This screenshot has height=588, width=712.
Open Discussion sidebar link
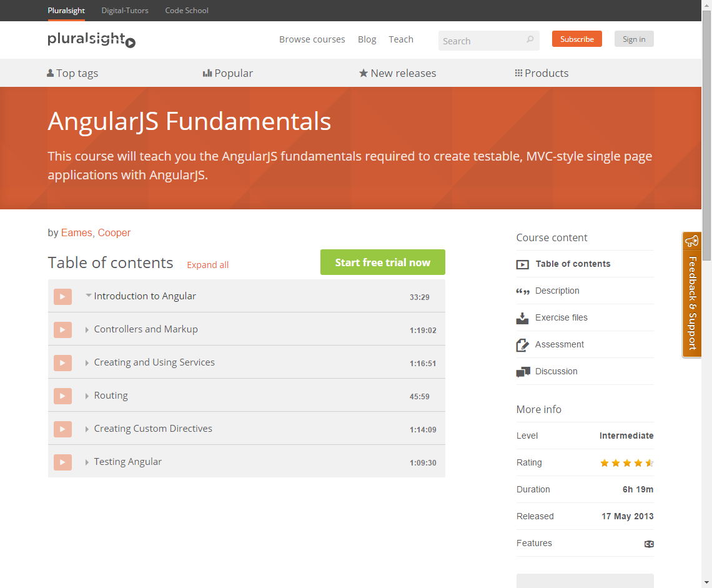point(556,371)
